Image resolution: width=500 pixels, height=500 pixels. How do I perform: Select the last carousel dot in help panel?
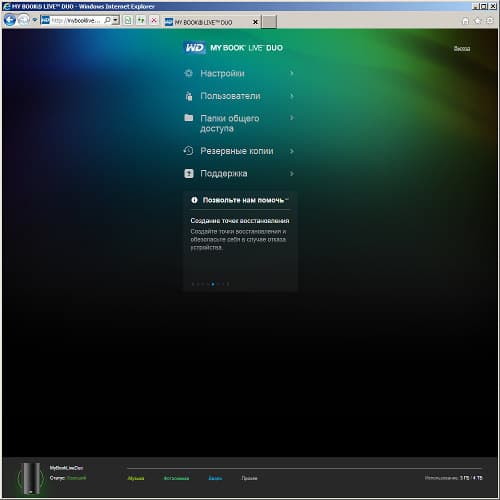[x=228, y=284]
